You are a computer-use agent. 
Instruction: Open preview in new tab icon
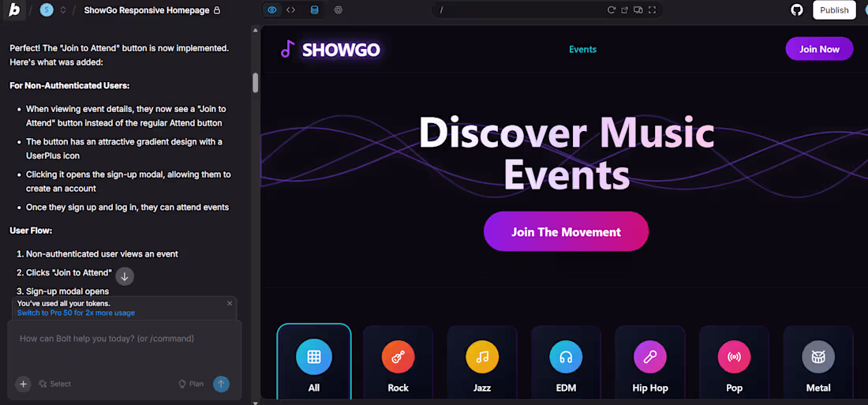pos(624,10)
